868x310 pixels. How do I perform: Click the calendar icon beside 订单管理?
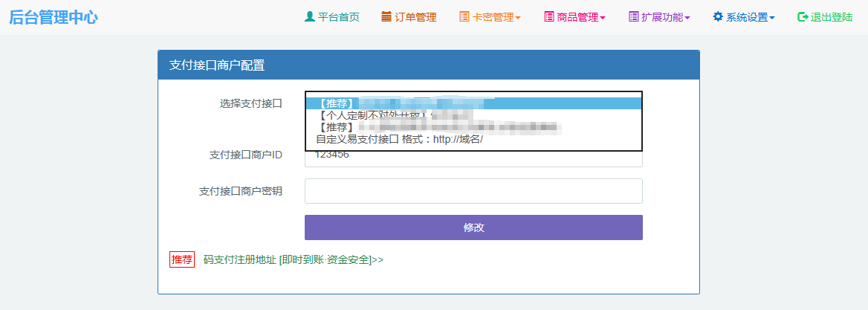point(386,16)
